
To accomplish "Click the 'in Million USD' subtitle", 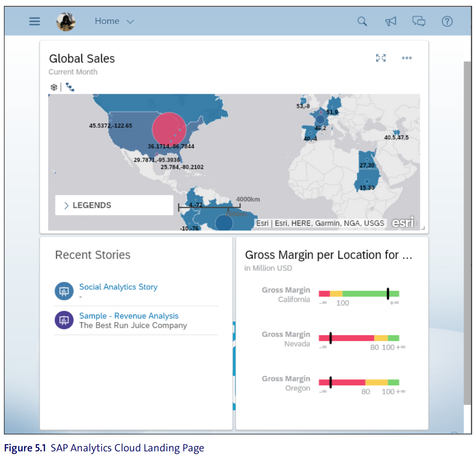I will pos(268,268).
